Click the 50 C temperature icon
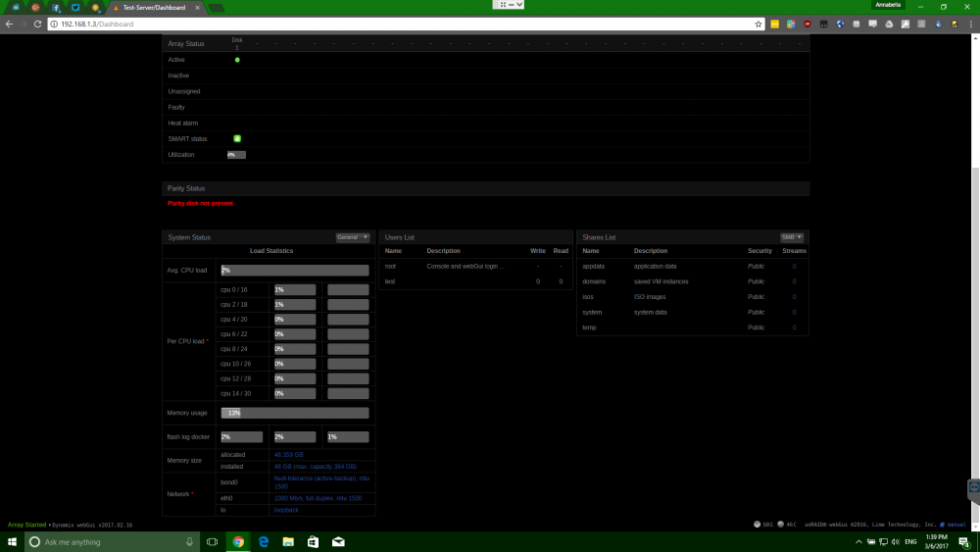This screenshot has height=552, width=980. pyautogui.click(x=757, y=525)
